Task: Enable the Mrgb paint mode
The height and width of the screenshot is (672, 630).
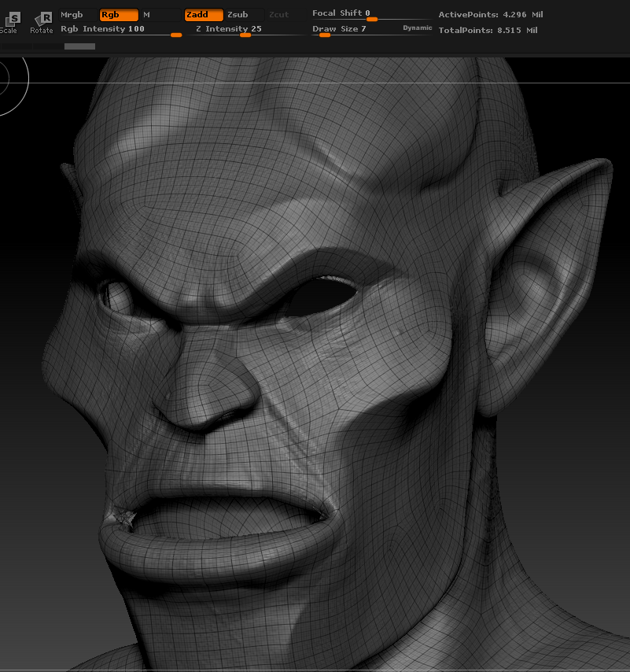Action: pyautogui.click(x=78, y=15)
